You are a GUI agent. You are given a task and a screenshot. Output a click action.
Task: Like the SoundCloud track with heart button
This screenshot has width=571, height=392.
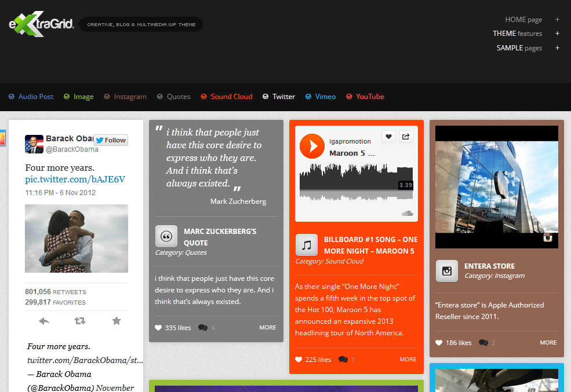(x=388, y=137)
